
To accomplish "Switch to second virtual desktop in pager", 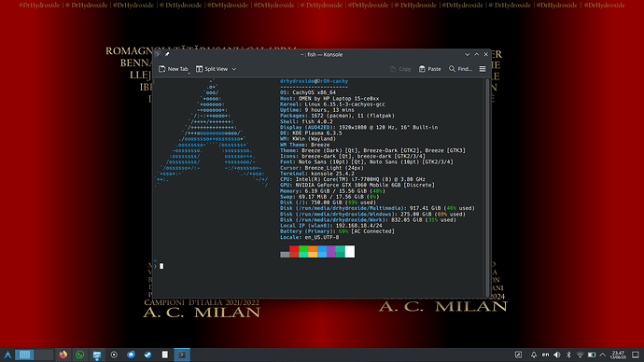I will [x=44, y=355].
